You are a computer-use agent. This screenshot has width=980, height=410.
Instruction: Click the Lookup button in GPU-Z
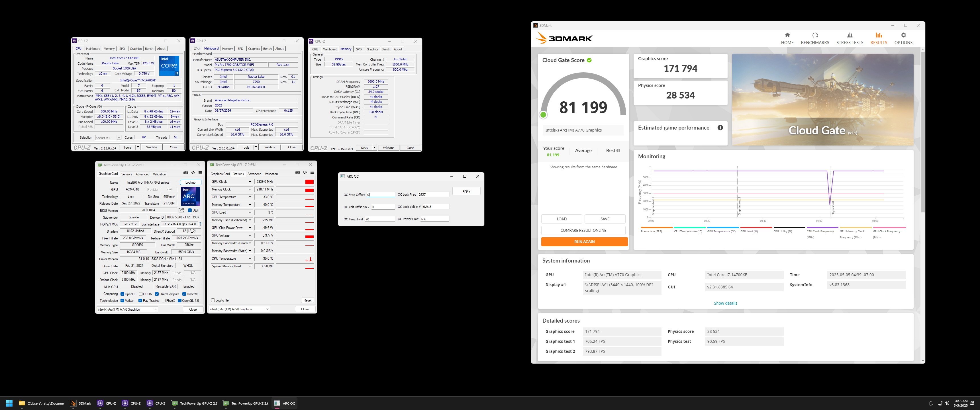coord(190,183)
